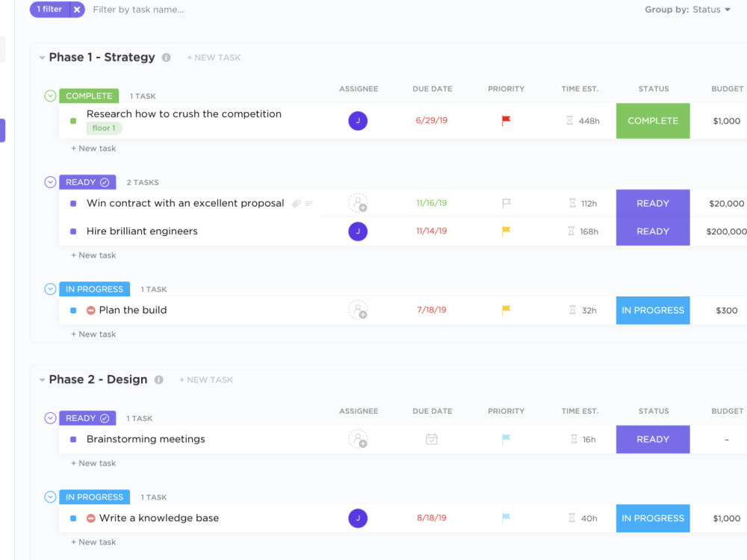Collapse the COMPLETE group in Phase 1

tap(50, 96)
